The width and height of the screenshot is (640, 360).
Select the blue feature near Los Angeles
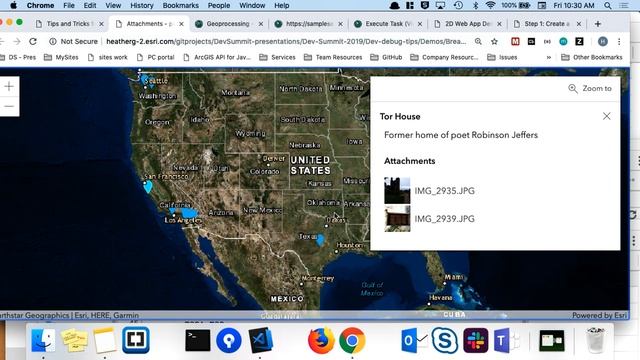[189, 213]
